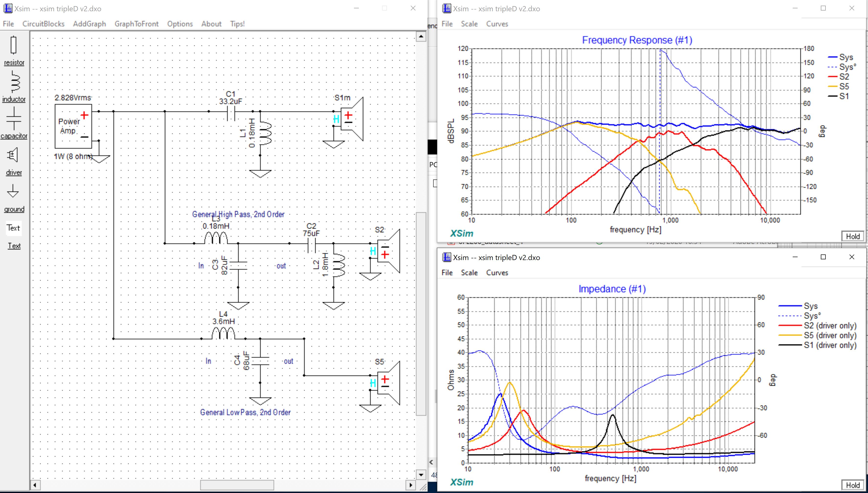Open File menu in Impedance window
Viewport: 868px width, 493px height.
click(447, 273)
